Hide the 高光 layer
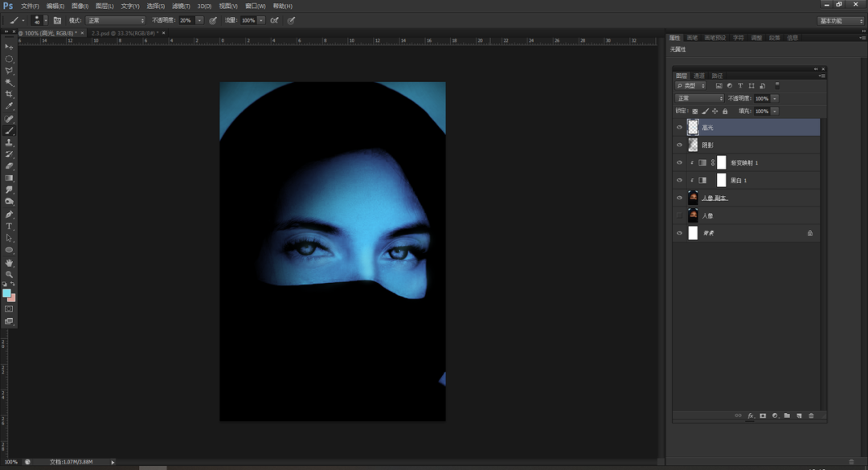This screenshot has height=470, width=868. click(679, 127)
